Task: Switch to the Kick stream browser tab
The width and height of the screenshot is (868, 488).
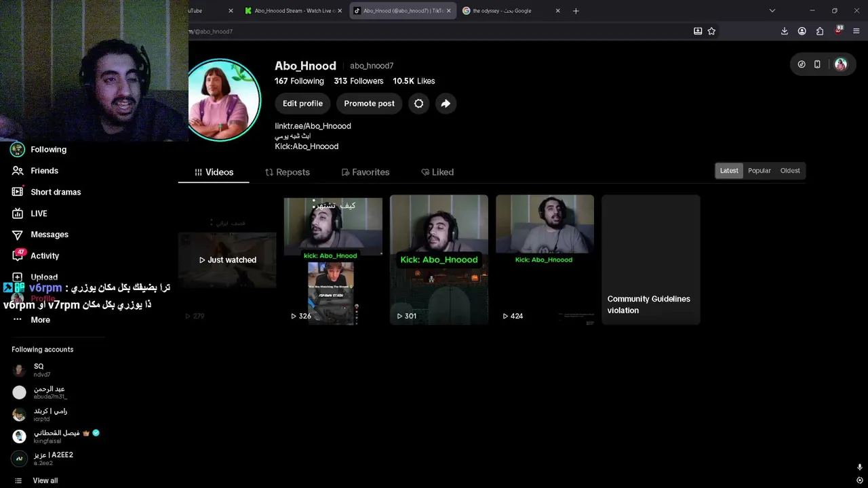Action: [x=295, y=11]
